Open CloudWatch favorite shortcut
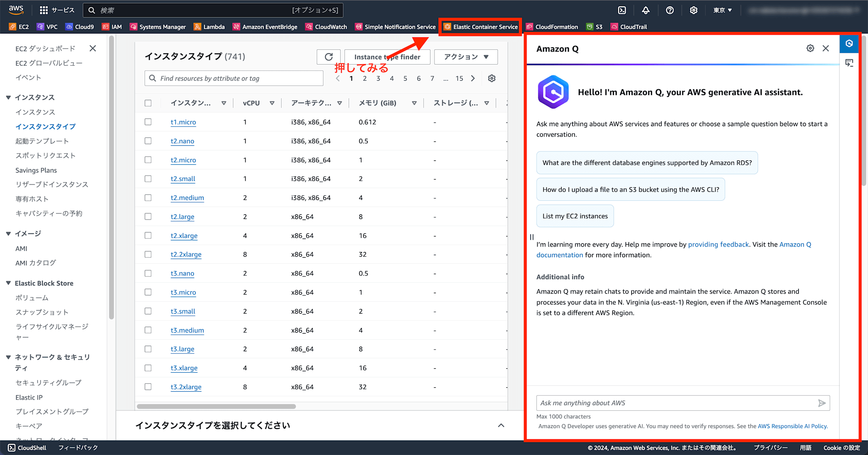 [x=326, y=27]
